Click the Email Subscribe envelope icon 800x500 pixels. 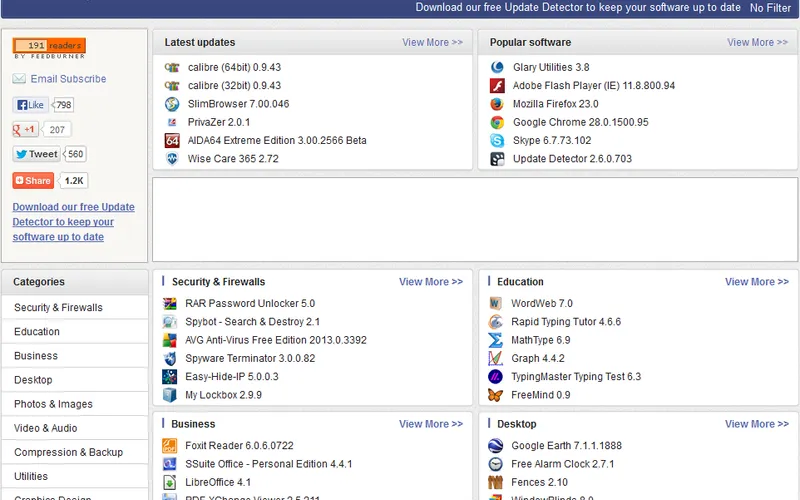19,79
